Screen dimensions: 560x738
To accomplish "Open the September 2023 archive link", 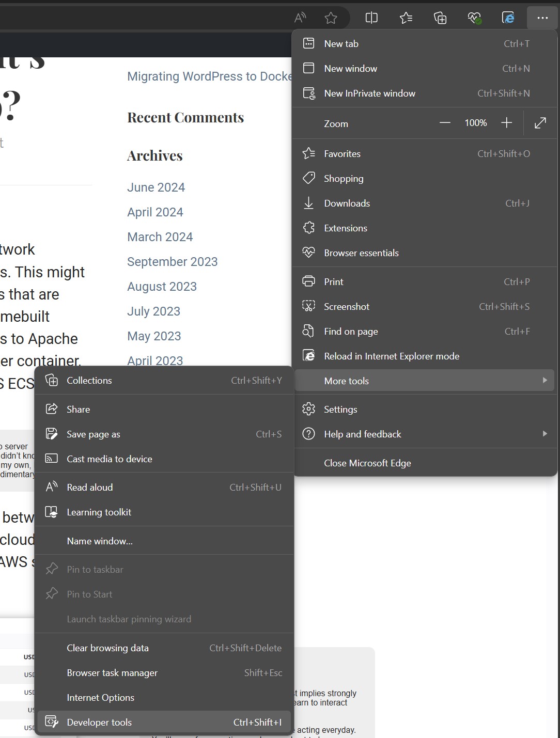I will tap(173, 262).
